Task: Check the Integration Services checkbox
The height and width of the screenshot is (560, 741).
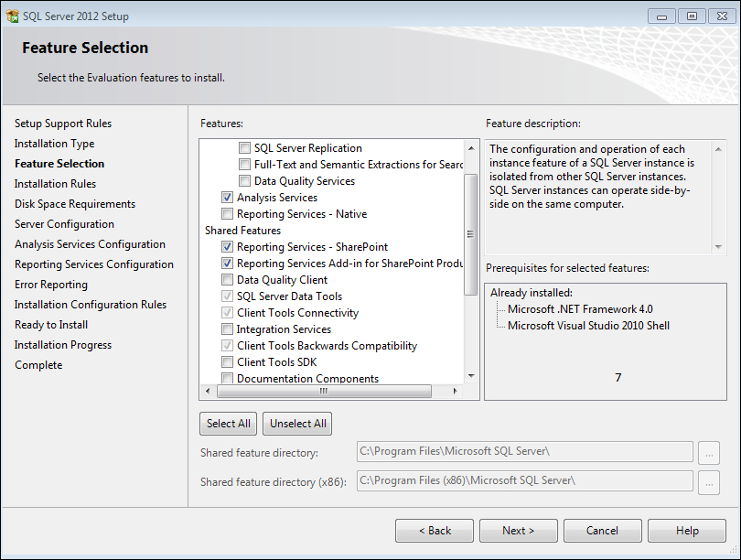Action: (227, 328)
